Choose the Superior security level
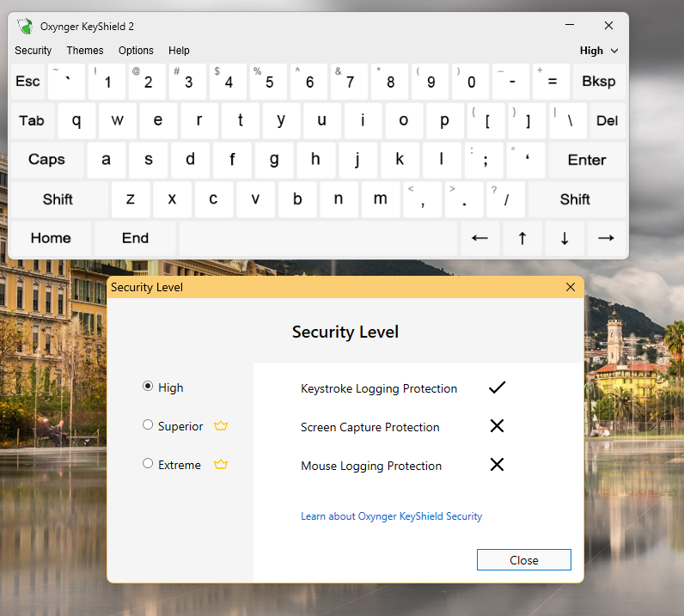The image size is (684, 616). click(148, 425)
